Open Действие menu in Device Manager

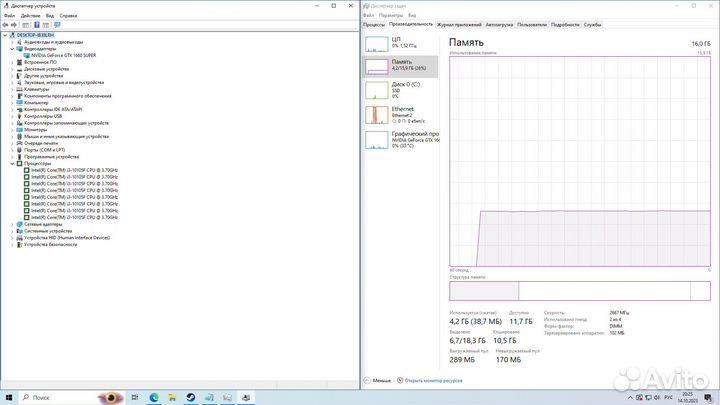(x=30, y=16)
